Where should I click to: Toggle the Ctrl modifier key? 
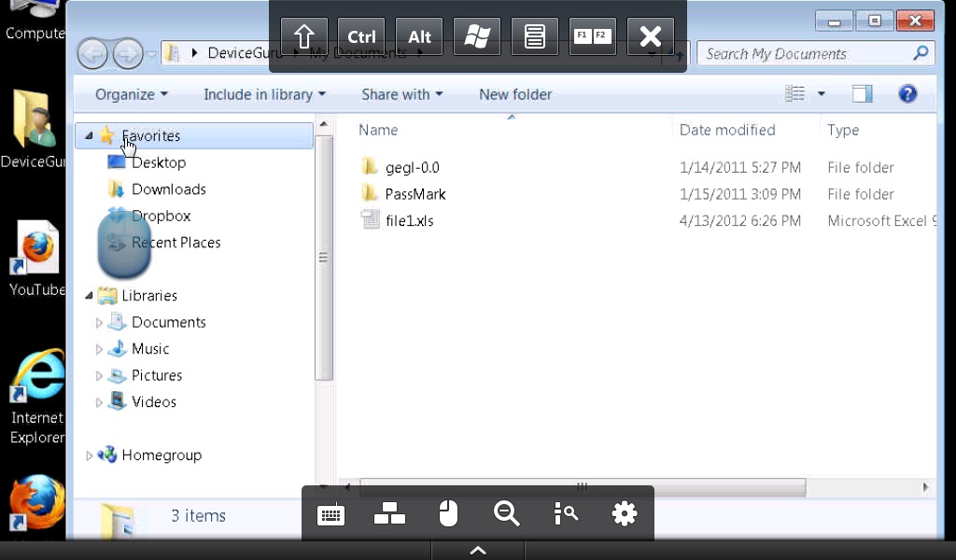coord(361,36)
